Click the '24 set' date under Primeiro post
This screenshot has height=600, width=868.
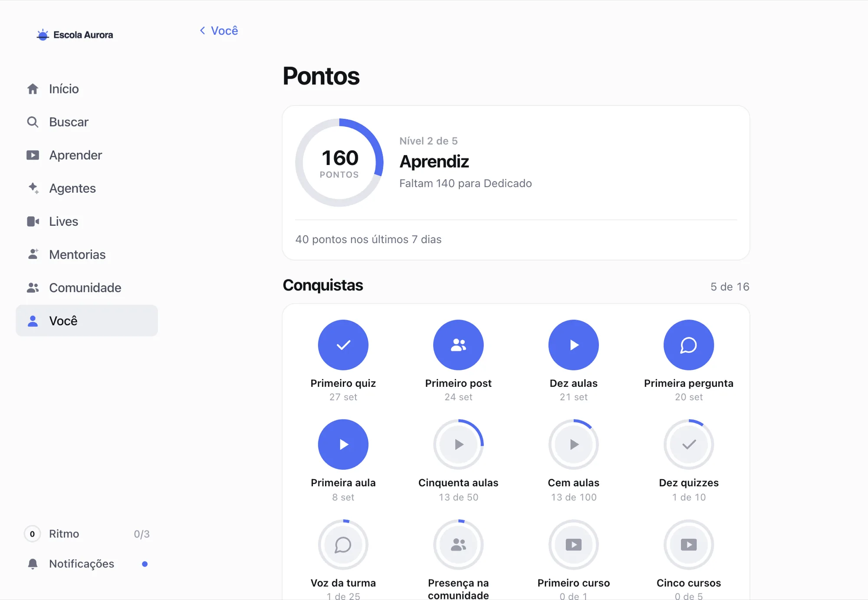tap(458, 397)
